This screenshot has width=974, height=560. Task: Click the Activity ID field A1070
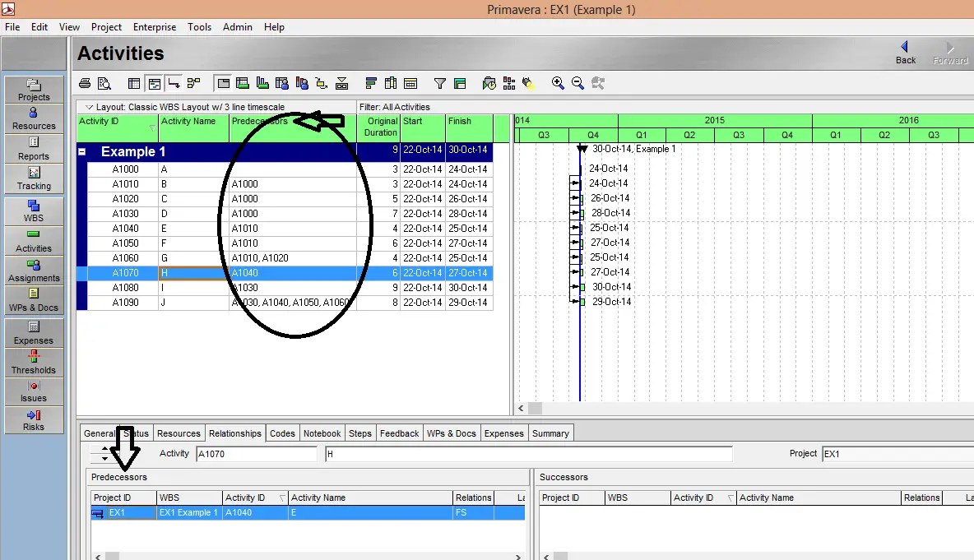257,454
